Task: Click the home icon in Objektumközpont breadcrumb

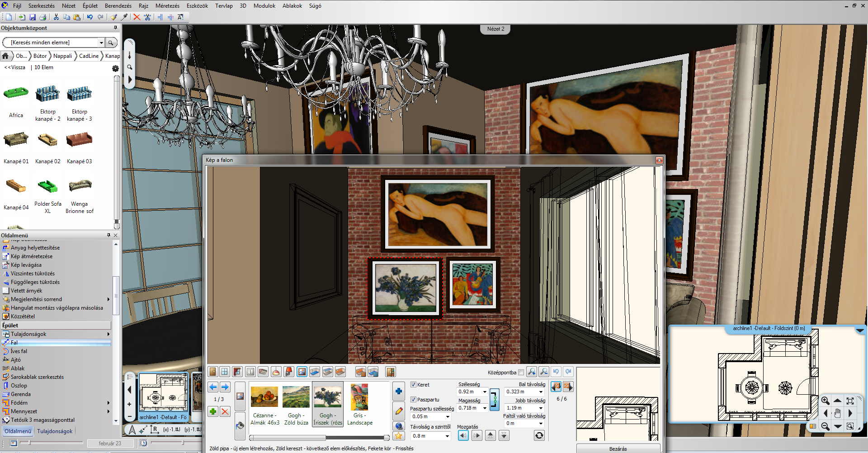Action: 6,56
